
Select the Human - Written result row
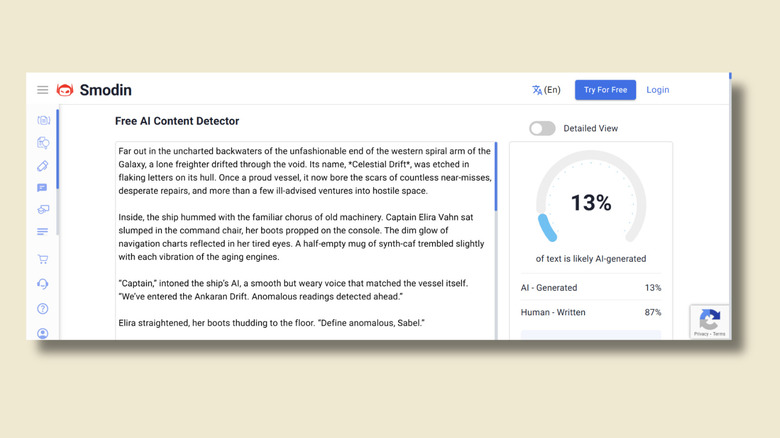pos(590,313)
